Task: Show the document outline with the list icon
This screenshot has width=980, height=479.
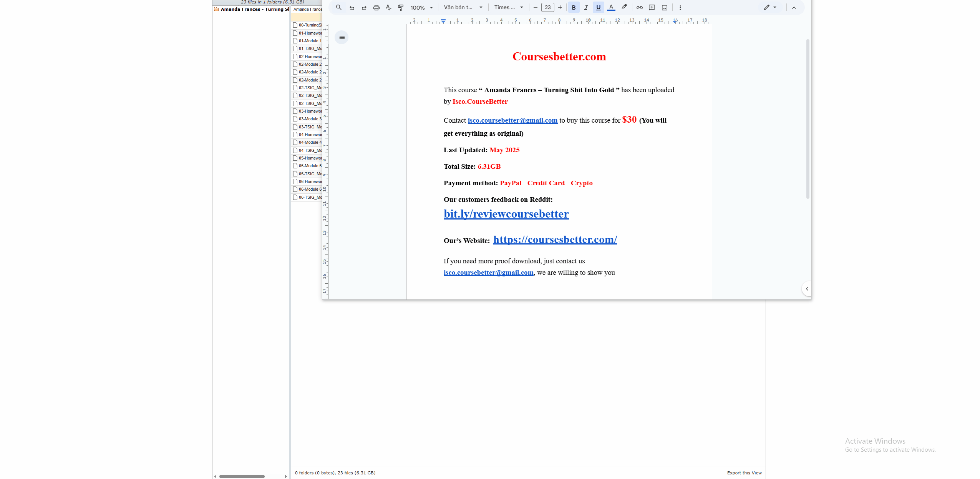Action: pyautogui.click(x=342, y=37)
